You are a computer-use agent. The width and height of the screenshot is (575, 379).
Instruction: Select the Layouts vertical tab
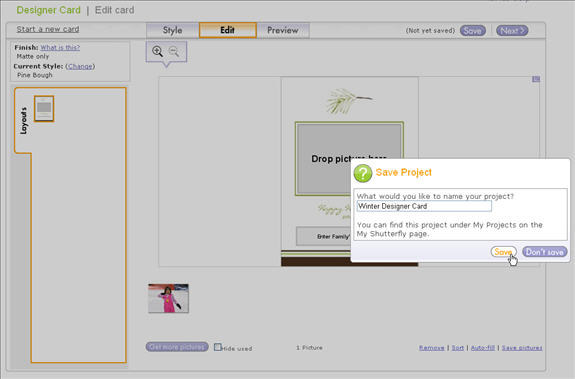(x=23, y=121)
